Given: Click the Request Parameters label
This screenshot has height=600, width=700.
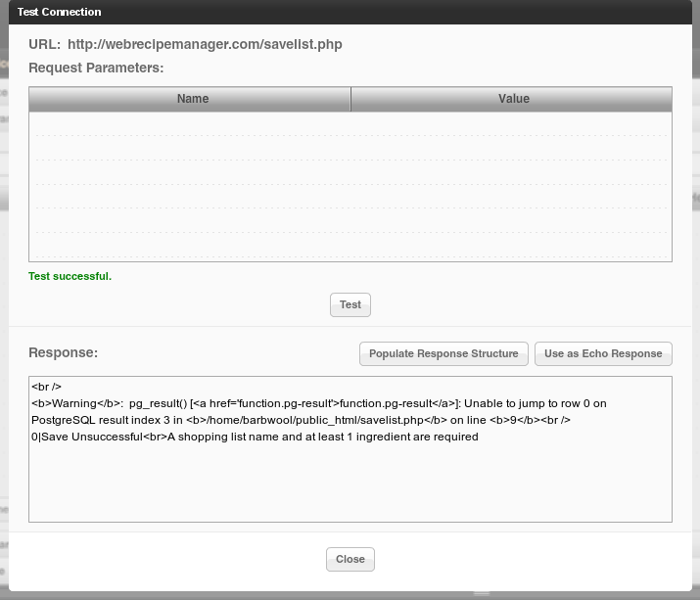Looking at the screenshot, I should 96,68.
